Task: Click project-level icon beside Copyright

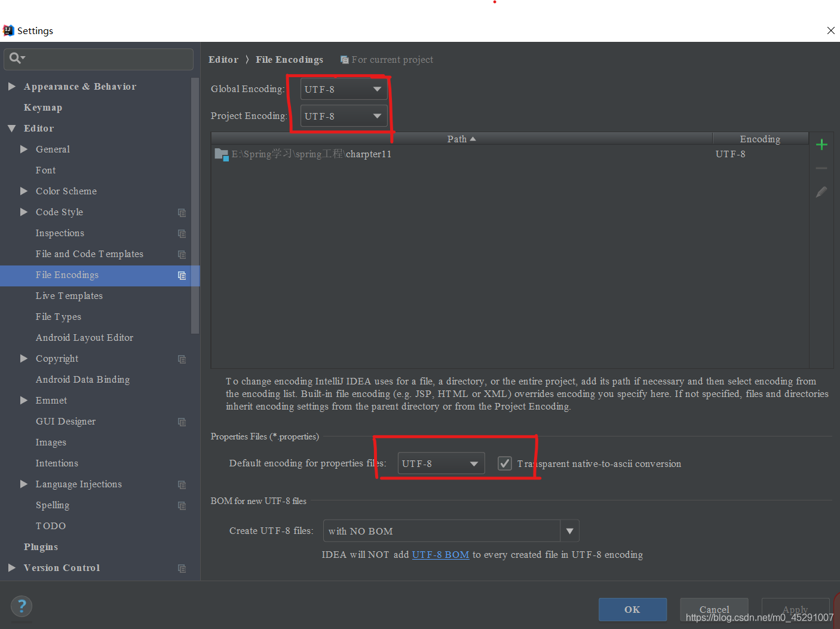Action: (182, 359)
